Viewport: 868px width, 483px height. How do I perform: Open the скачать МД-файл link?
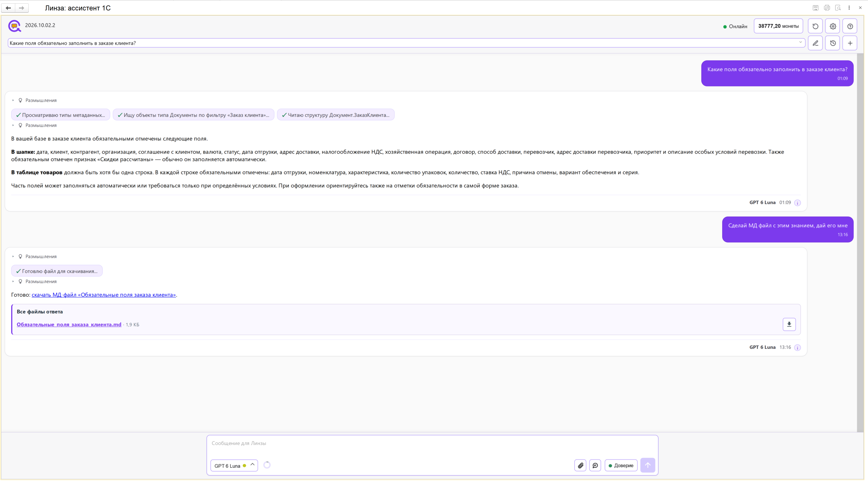coord(104,295)
